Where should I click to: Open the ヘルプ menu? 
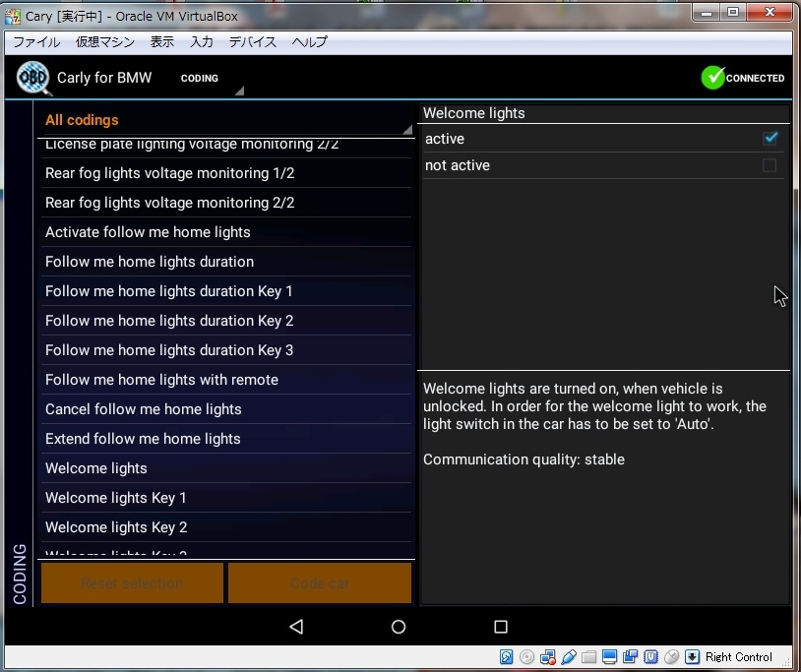(x=310, y=42)
